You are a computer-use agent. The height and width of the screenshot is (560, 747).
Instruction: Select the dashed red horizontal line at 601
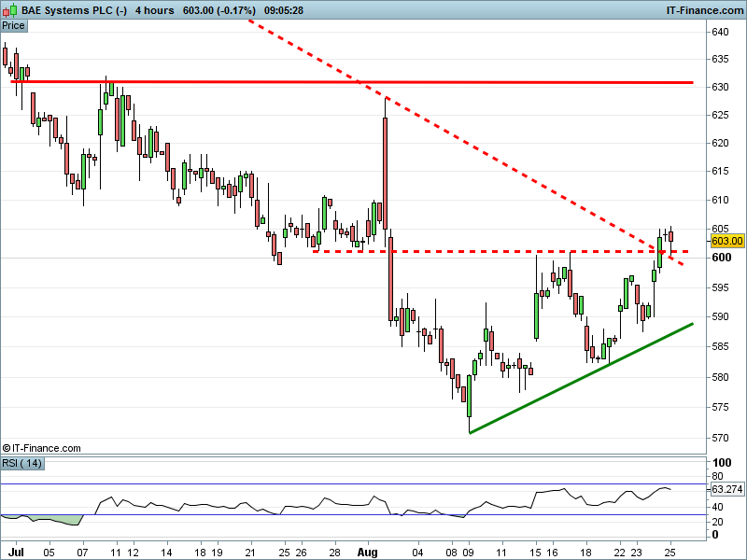coord(500,251)
